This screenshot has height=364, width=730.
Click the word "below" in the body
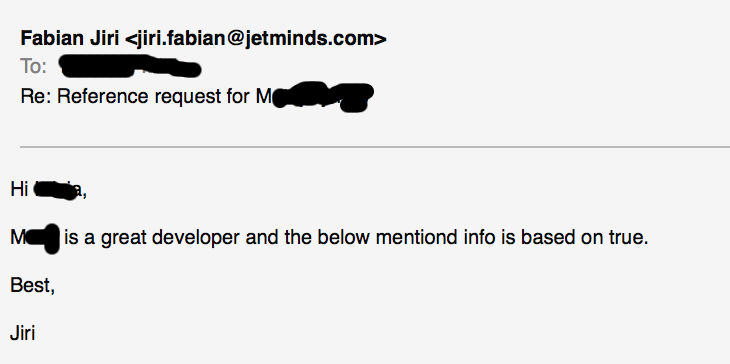[x=344, y=237]
